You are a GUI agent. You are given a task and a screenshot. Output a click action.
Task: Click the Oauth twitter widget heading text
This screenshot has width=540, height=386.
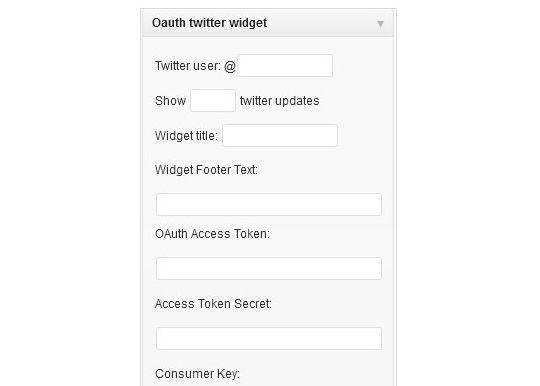click(x=209, y=23)
